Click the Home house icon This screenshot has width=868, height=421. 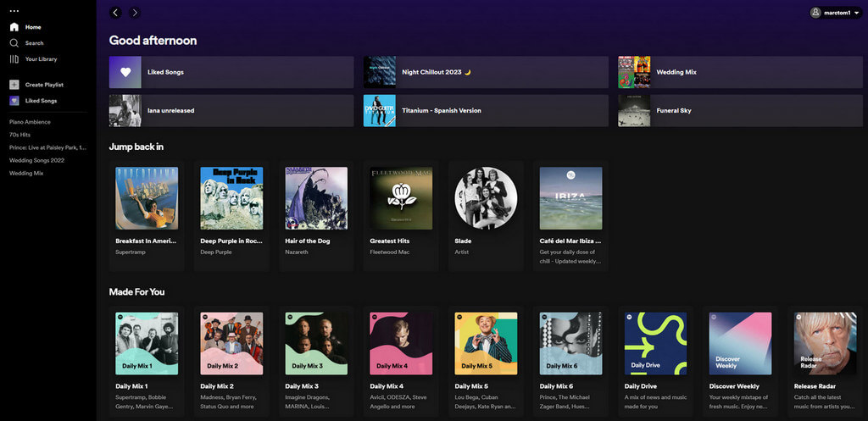pyautogui.click(x=14, y=27)
